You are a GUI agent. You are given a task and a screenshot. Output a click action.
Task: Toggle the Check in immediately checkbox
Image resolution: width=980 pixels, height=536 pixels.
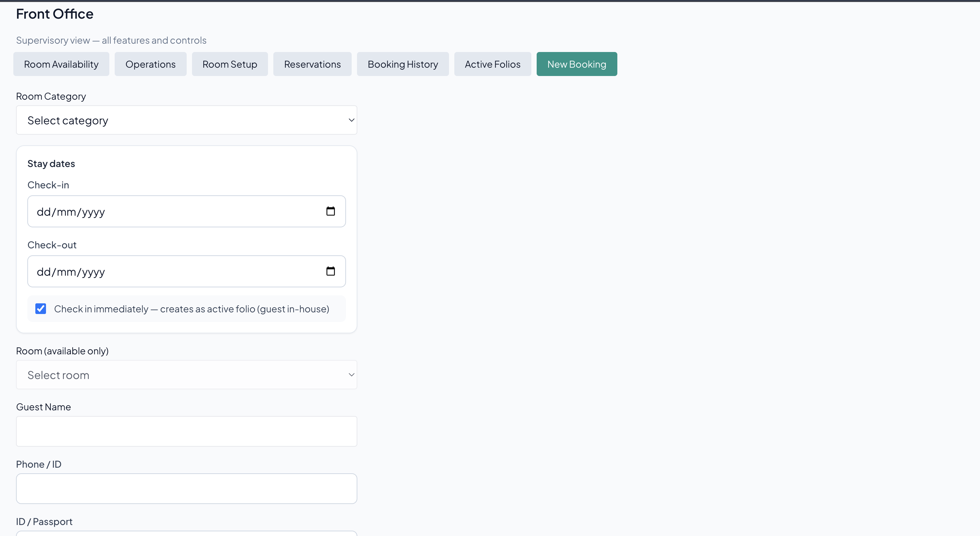coord(41,309)
